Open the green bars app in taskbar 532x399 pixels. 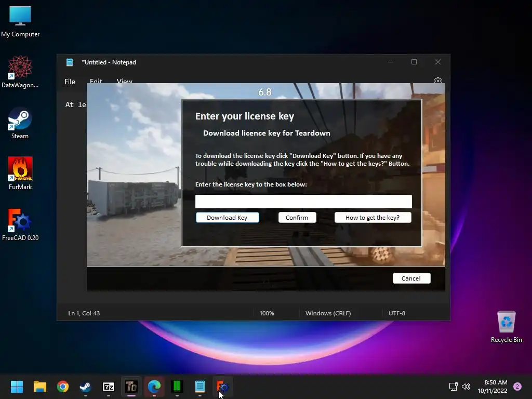pos(177,387)
